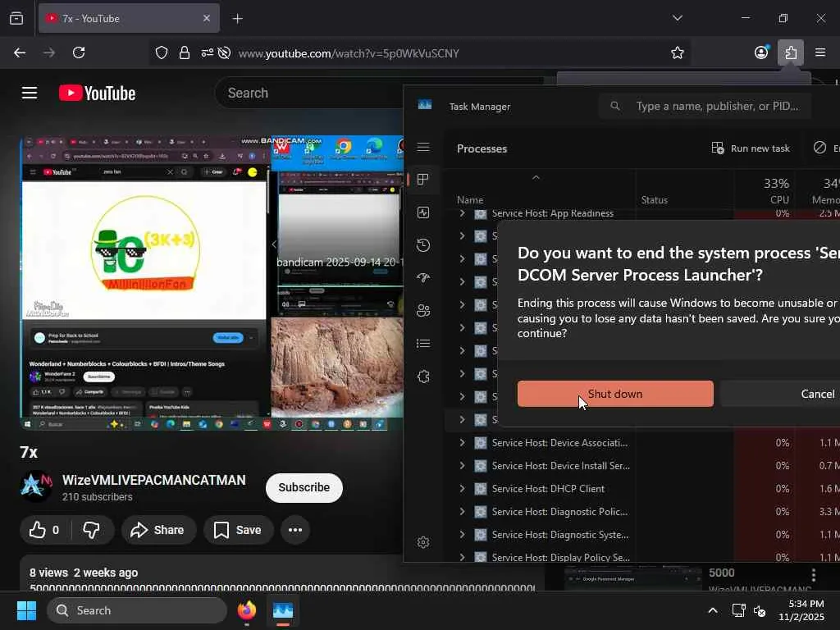This screenshot has width=840, height=630.
Task: Open muted volume tray icon
Action: (x=760, y=610)
